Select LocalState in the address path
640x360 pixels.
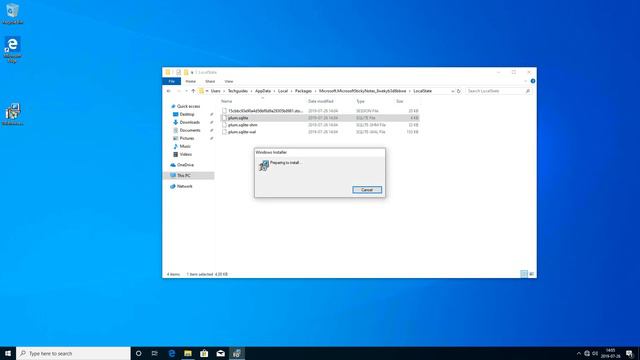pyautogui.click(x=422, y=91)
